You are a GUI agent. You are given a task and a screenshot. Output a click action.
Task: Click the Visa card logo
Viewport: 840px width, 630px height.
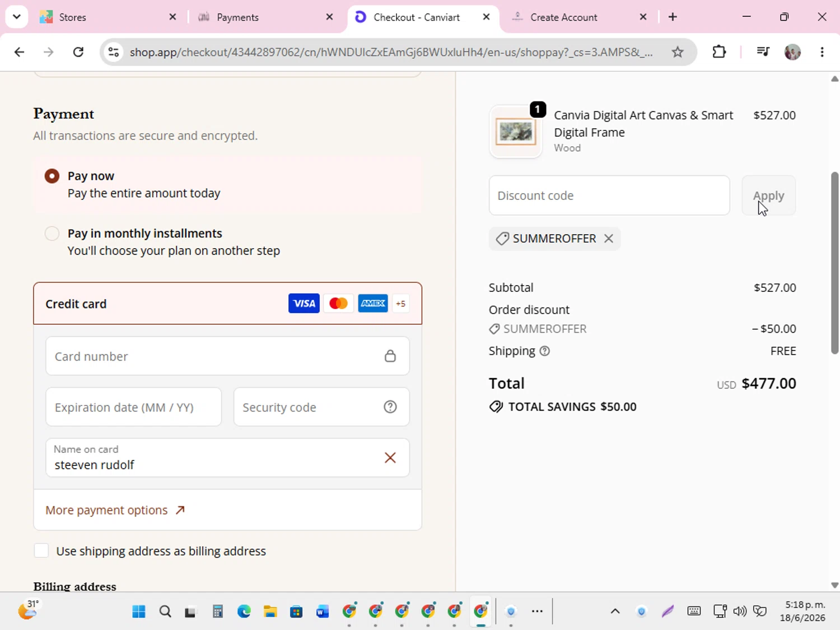304,304
